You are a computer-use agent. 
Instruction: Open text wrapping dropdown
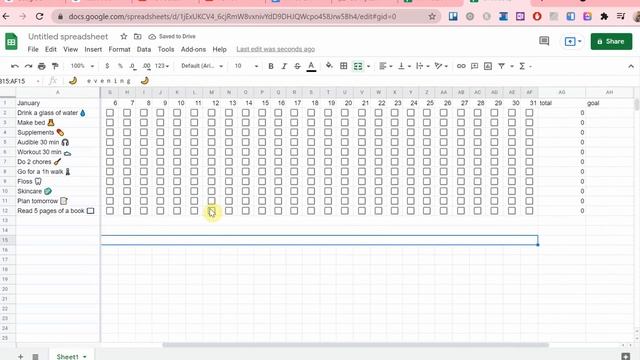click(x=422, y=66)
